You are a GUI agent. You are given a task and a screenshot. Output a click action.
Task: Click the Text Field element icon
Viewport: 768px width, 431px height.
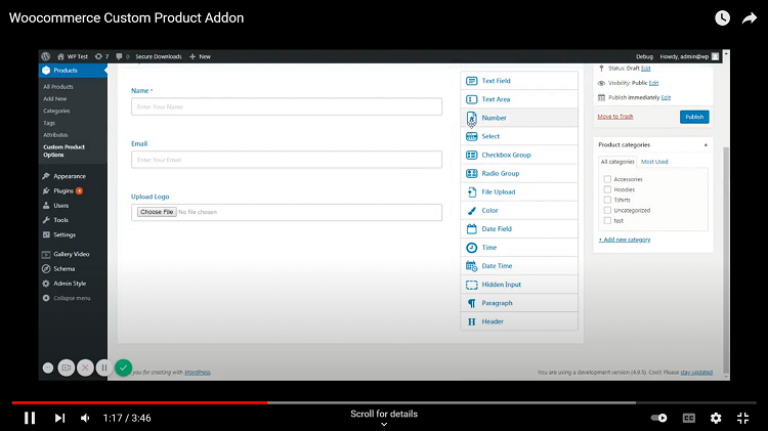point(471,81)
